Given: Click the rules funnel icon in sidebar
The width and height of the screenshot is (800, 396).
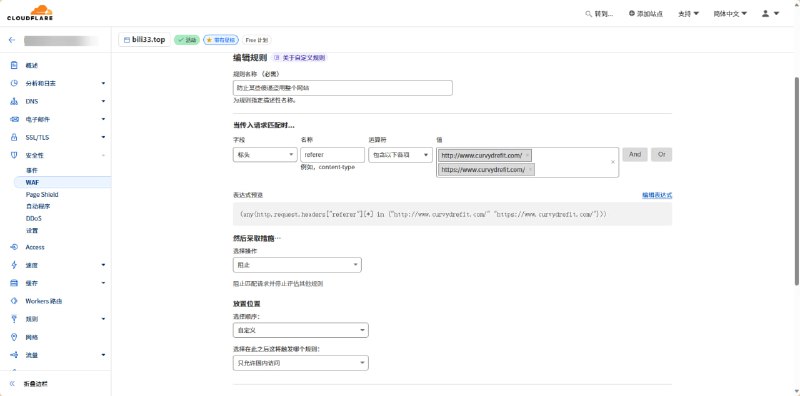Looking at the screenshot, I should click(14, 319).
